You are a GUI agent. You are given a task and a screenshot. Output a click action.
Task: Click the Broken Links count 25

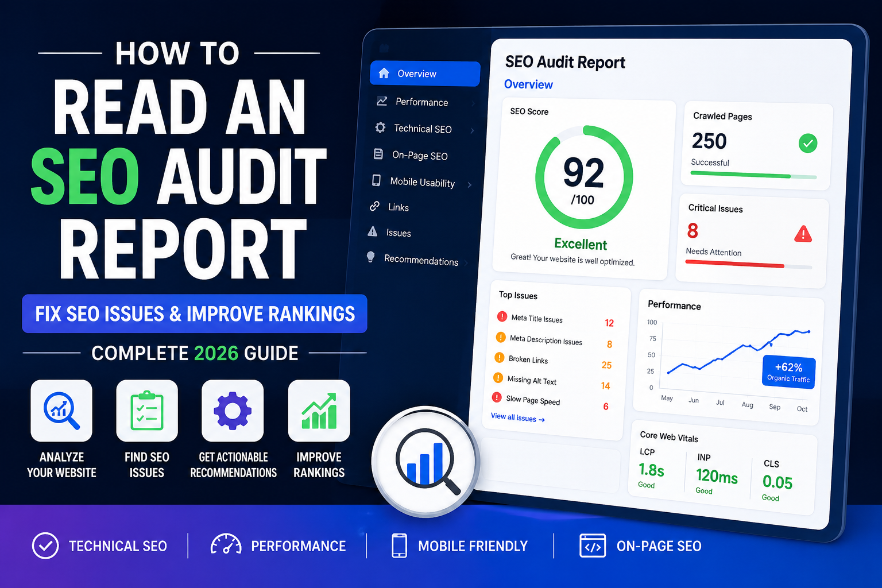pyautogui.click(x=606, y=365)
